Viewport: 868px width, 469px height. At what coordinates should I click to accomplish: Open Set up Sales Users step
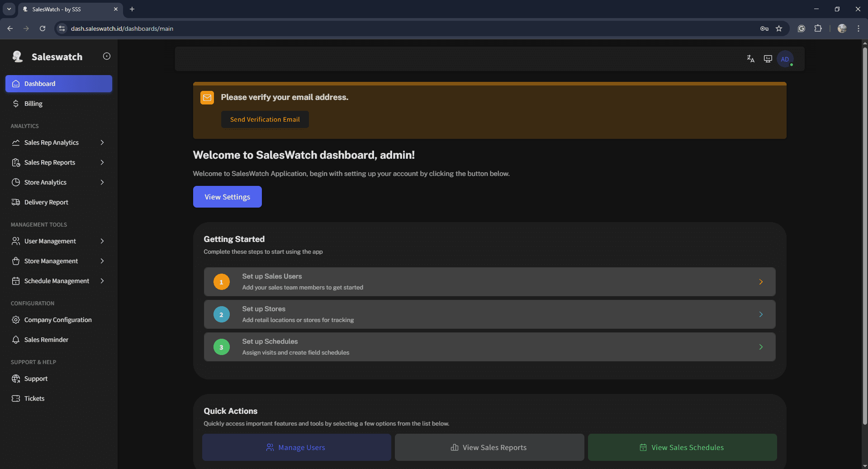coord(489,282)
